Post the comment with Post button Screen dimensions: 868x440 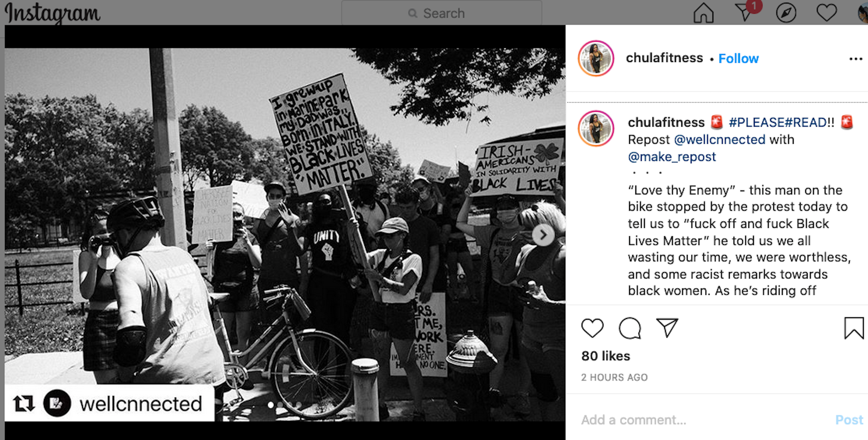(x=849, y=420)
